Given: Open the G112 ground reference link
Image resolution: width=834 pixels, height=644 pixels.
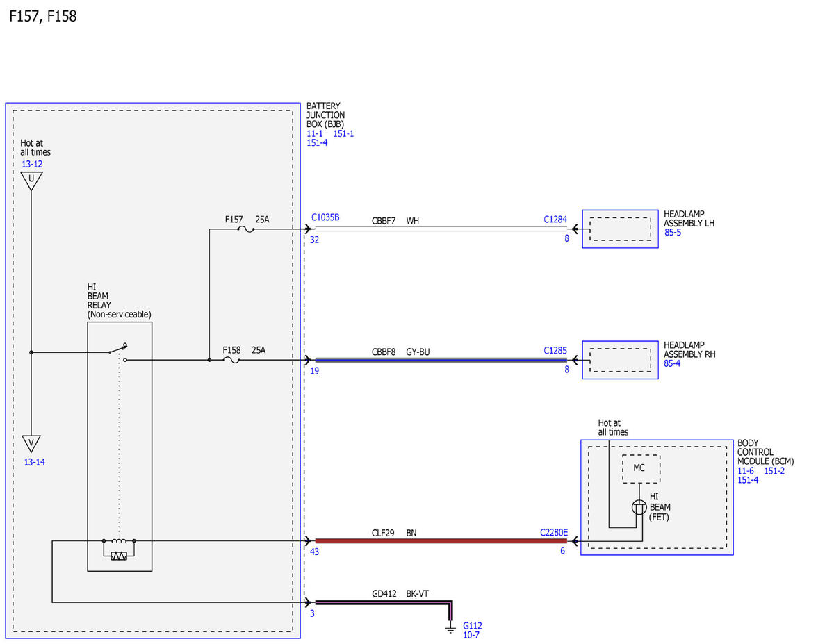Looking at the screenshot, I should [x=473, y=626].
